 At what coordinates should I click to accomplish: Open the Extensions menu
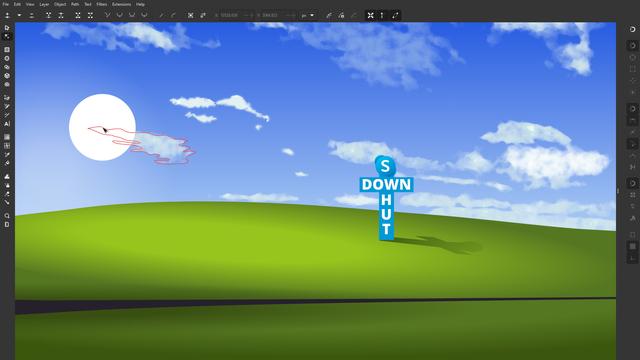point(121,4)
